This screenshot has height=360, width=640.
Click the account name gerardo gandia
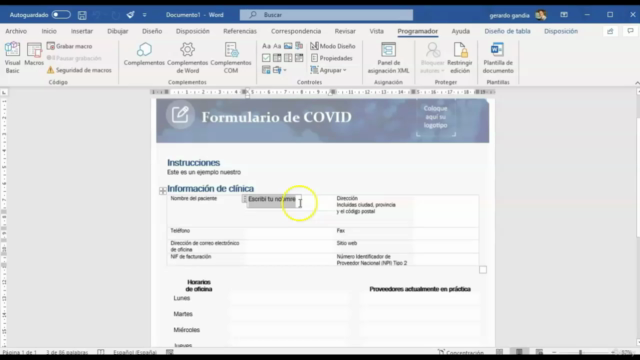click(509, 16)
